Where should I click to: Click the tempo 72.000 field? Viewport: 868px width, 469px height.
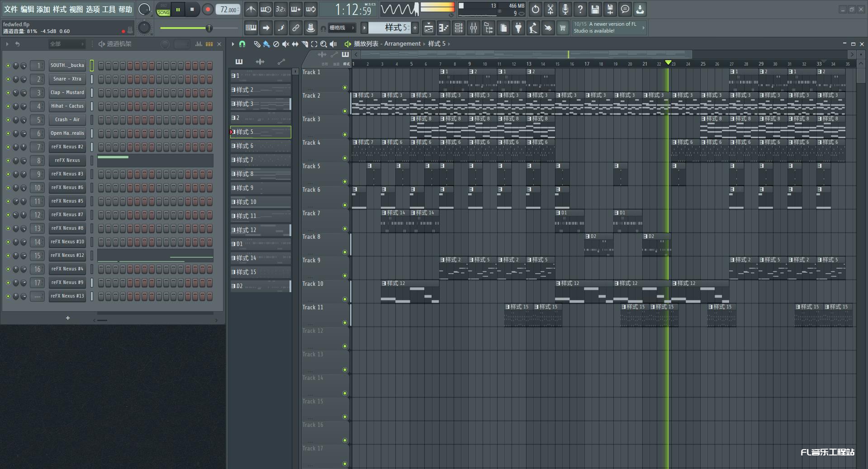click(228, 9)
